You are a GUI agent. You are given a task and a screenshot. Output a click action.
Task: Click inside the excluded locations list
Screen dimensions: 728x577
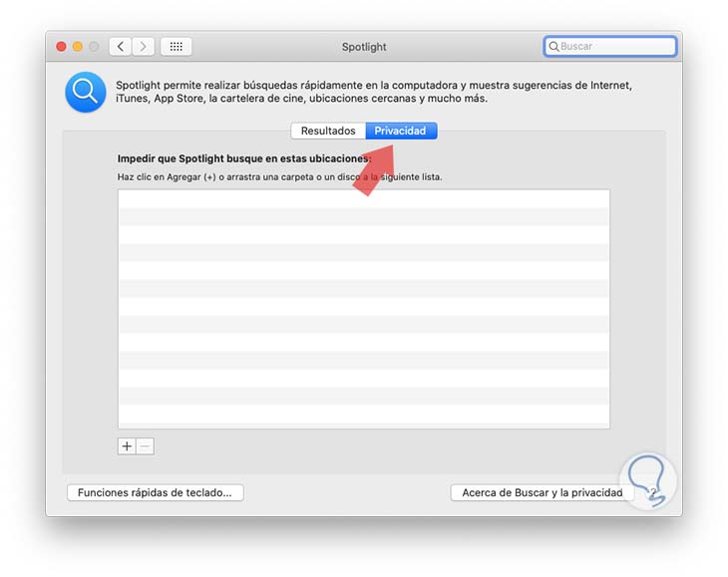364,309
